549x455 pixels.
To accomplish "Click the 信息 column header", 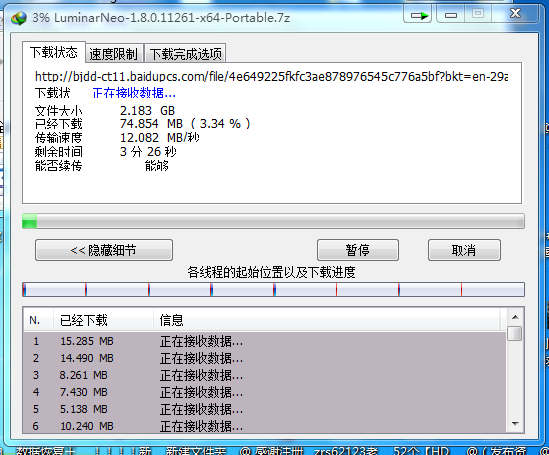I will (327, 320).
